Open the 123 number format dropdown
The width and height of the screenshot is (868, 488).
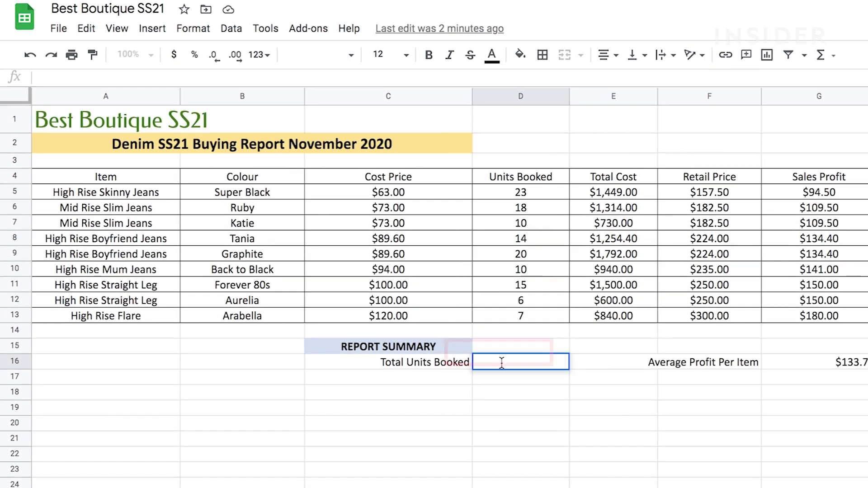point(259,55)
